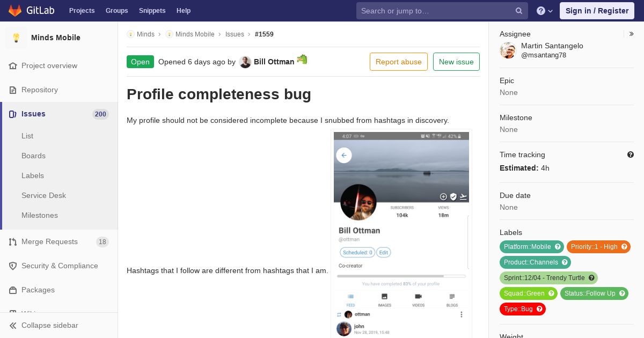Click Priority::1 - High label help icon
This screenshot has width=644, height=338.
624,247
